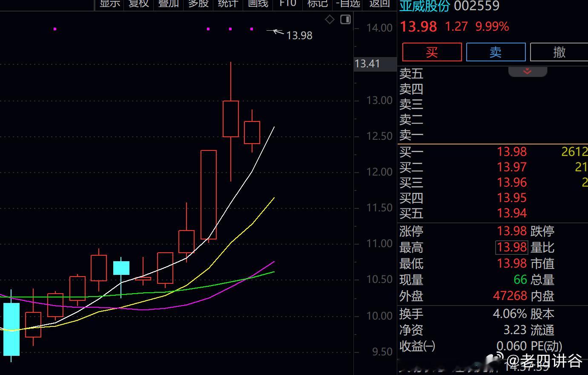Click the 收益 value 0.060
588x375 pixels.
click(x=511, y=346)
